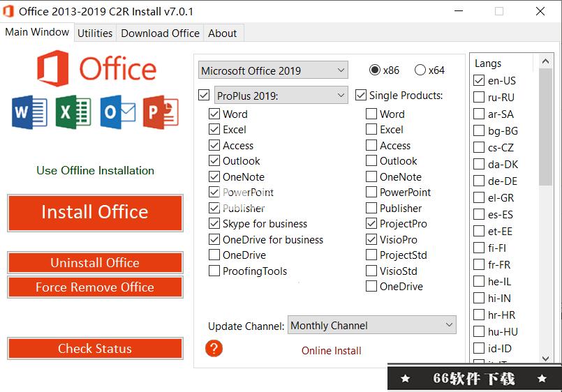
Task: Check OneNote under Single Products
Action: point(371,176)
